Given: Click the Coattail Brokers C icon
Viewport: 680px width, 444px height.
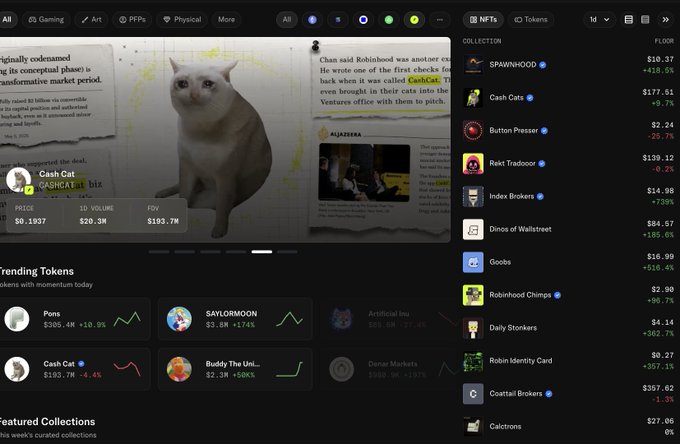Looking at the screenshot, I should pos(473,394).
